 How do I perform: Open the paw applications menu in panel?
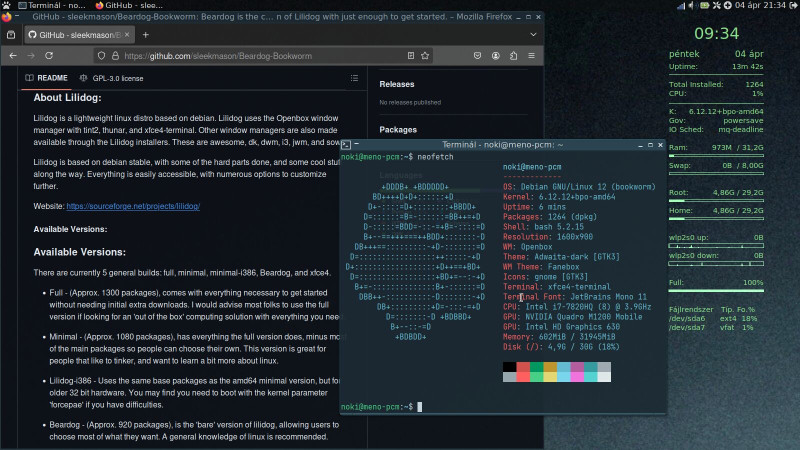coord(6,5)
